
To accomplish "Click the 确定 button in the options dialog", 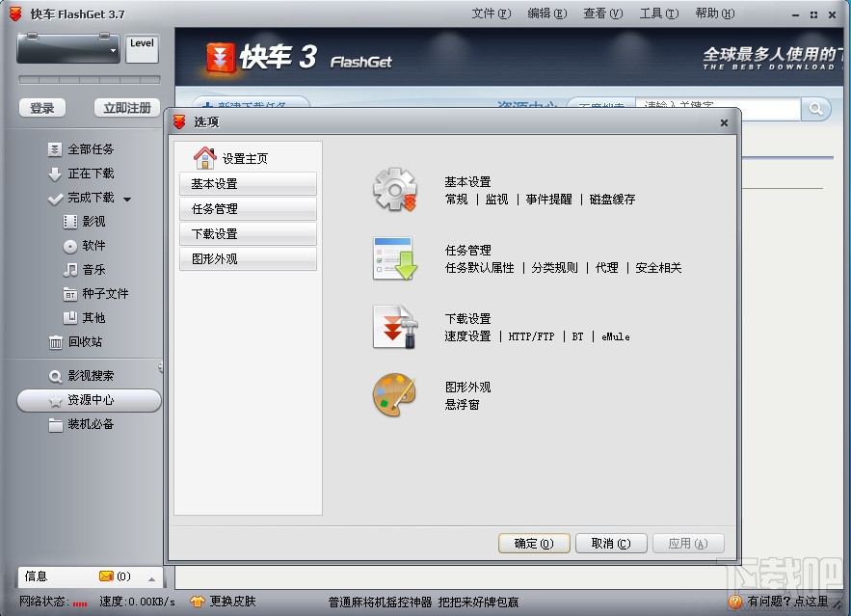I will click(533, 543).
